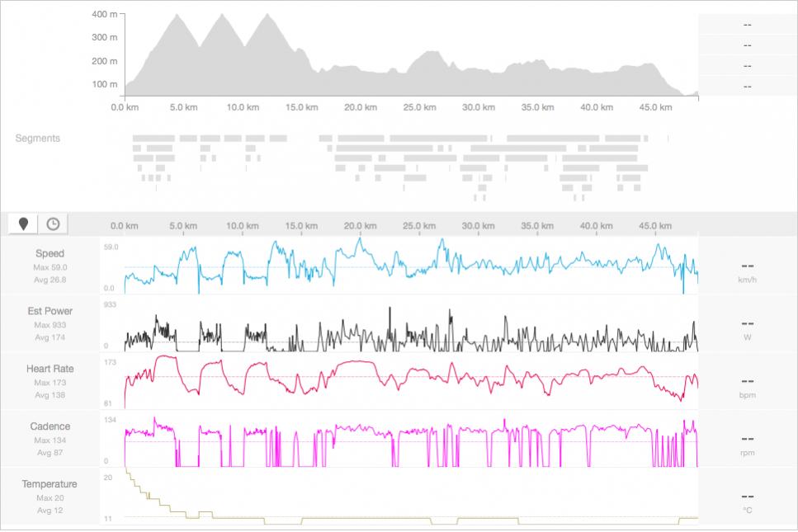798x532 pixels.
Task: Click the 5.0 km tick on the lower distance ruler
Action: [x=183, y=226]
